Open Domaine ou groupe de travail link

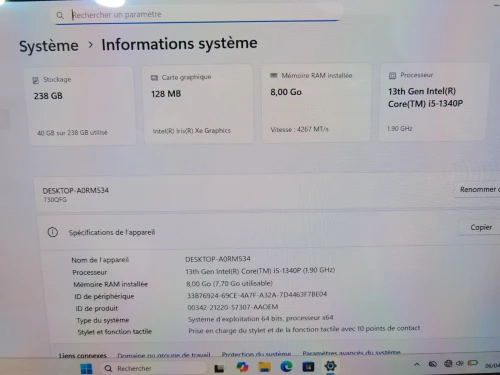[164, 355]
